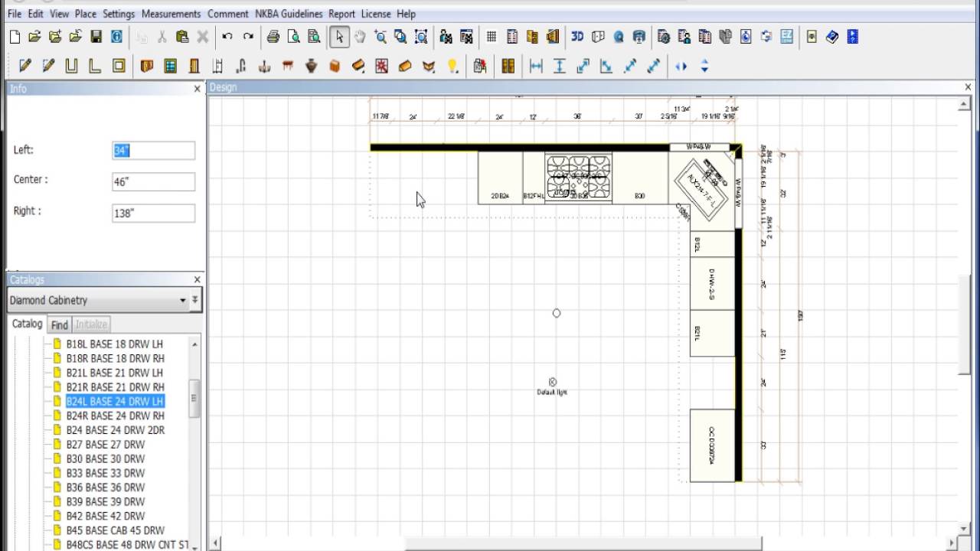The width and height of the screenshot is (980, 551).
Task: Open the NKBA Guidelines menu
Action: 289,14
